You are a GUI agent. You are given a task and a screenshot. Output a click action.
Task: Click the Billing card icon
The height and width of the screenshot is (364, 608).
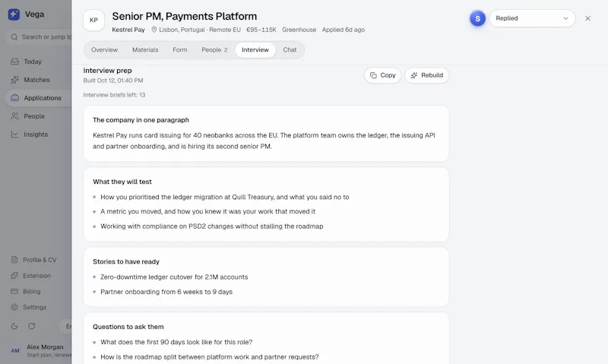[x=14, y=292]
